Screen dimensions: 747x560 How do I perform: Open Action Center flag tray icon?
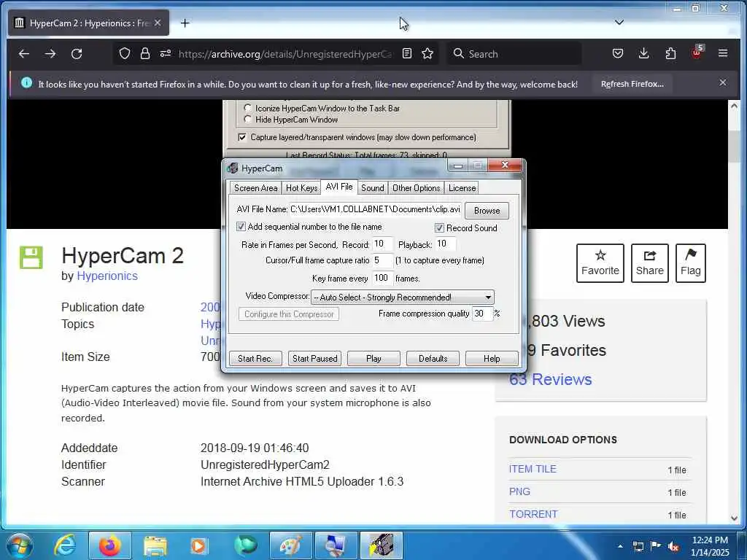coord(656,546)
